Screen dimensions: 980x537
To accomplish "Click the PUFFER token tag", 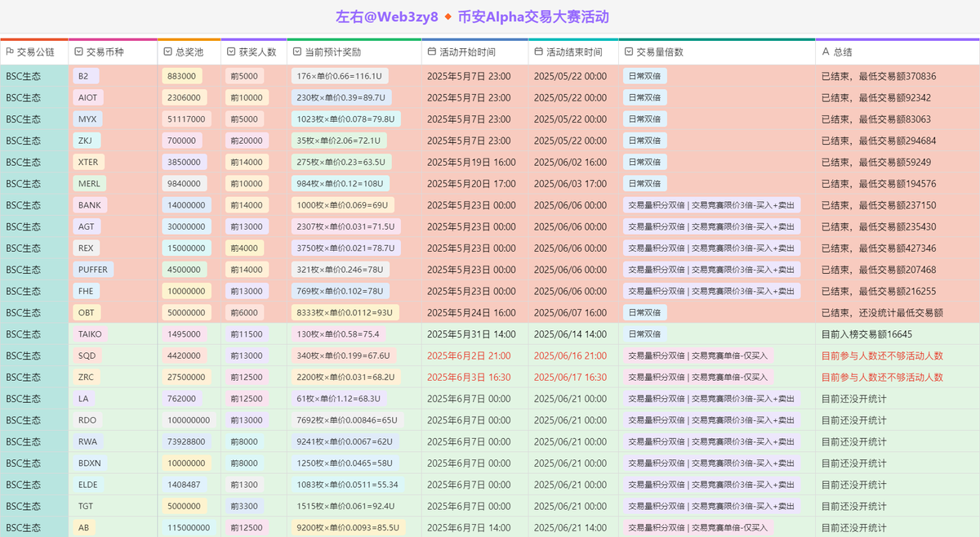I will (92, 270).
